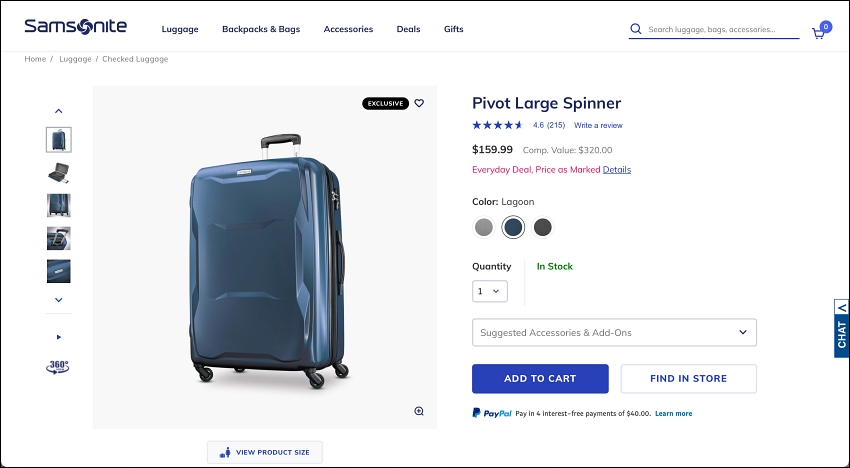Click the image zoom magnifier icon
The image size is (850, 468).
(x=419, y=411)
